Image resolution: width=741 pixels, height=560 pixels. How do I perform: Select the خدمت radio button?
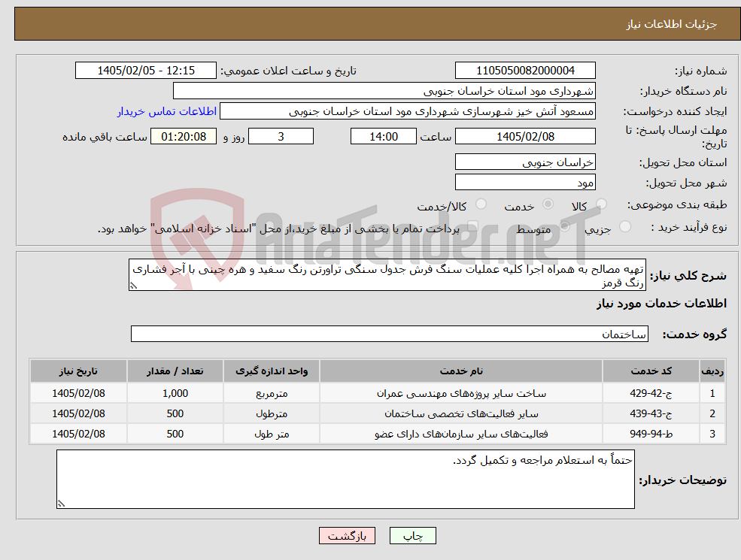tap(548, 204)
